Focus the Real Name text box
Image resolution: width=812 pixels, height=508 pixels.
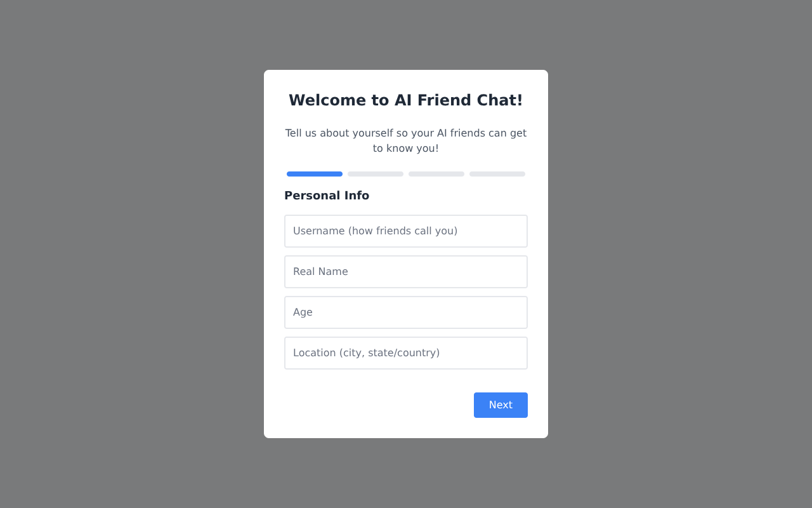click(406, 272)
